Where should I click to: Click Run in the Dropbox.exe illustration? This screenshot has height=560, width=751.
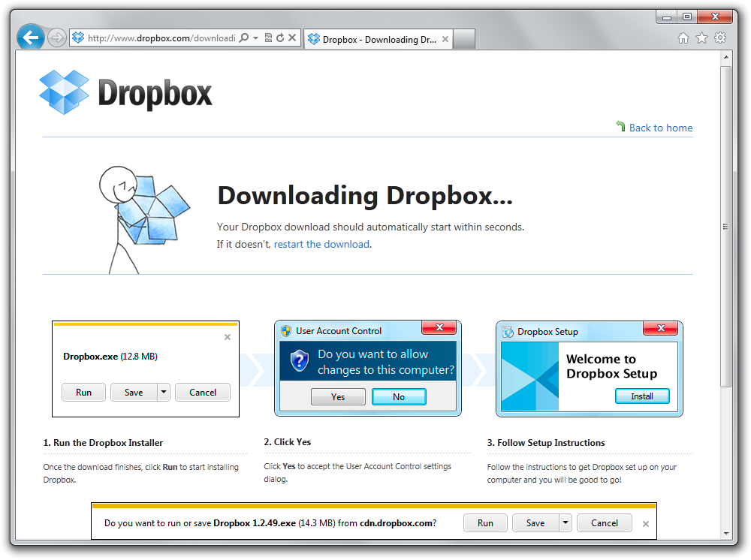pos(83,392)
